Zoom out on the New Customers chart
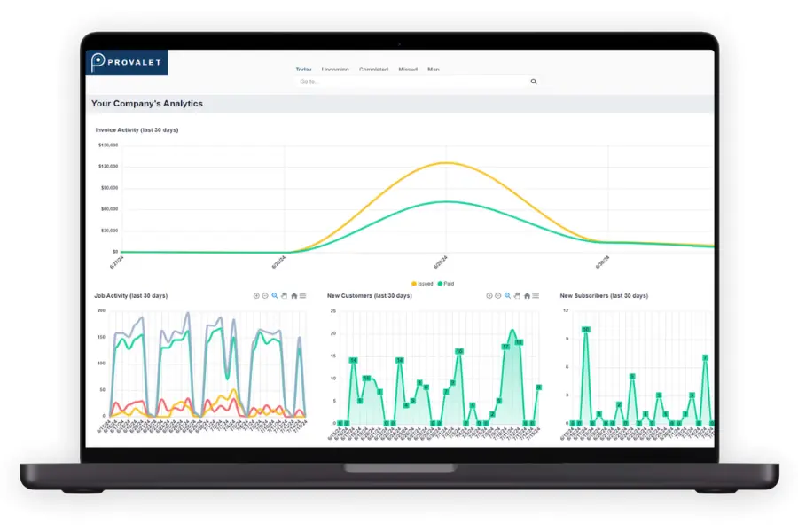 coord(497,296)
